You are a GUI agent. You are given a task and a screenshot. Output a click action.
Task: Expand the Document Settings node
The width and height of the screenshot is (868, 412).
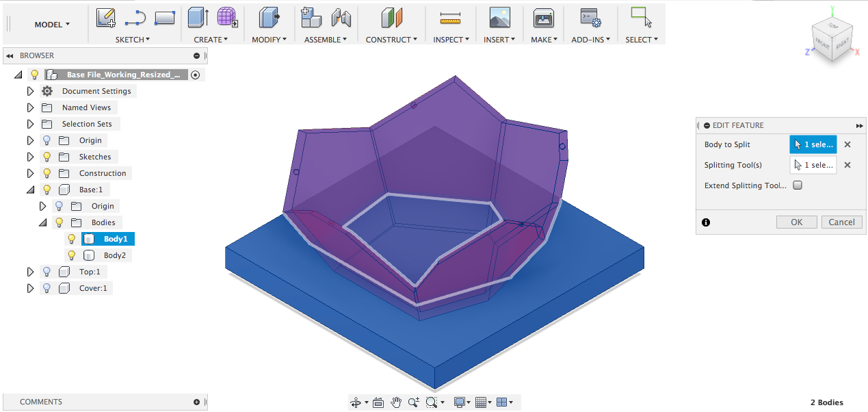point(30,91)
